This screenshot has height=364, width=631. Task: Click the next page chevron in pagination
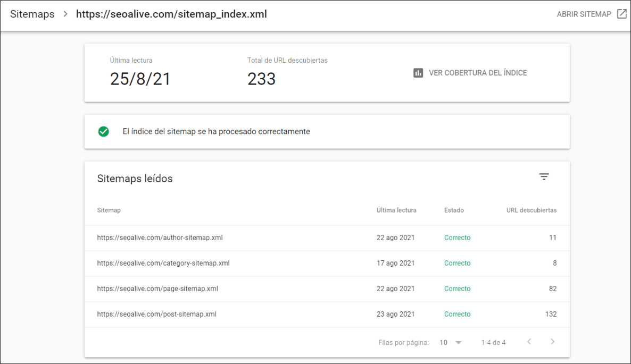(552, 342)
